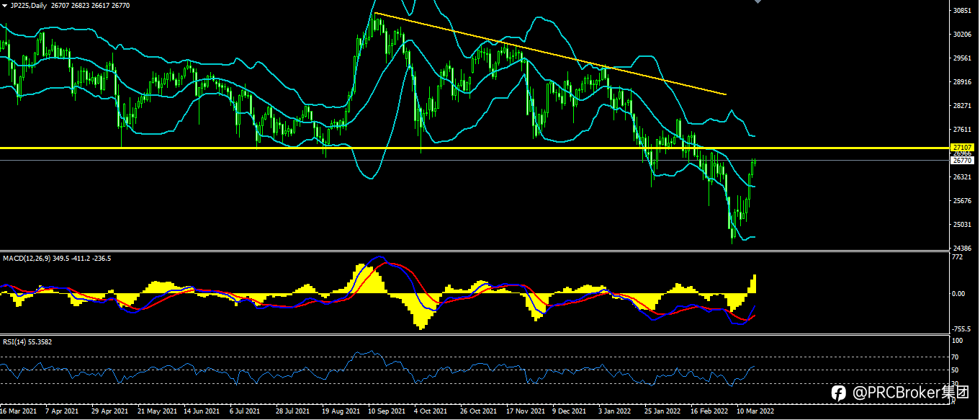
Task: Click the 6 Jul 2021 date label
Action: pyautogui.click(x=245, y=411)
